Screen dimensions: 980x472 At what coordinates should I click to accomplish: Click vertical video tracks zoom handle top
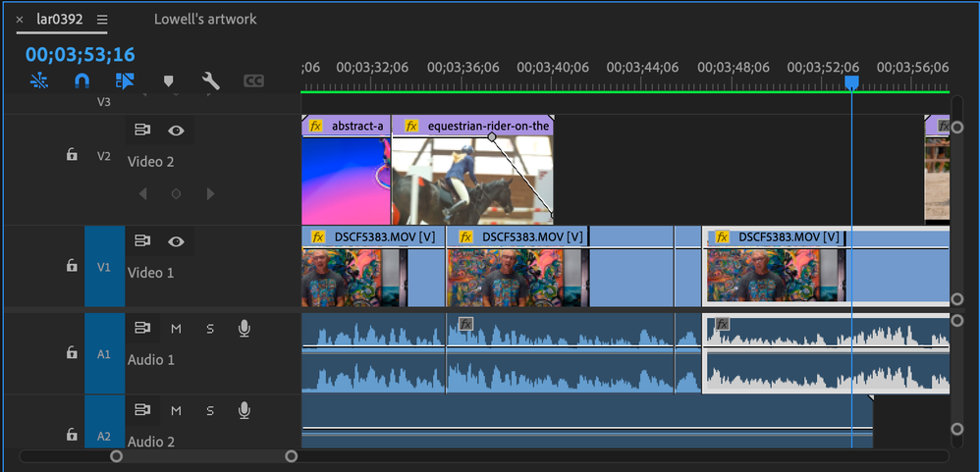[x=956, y=128]
